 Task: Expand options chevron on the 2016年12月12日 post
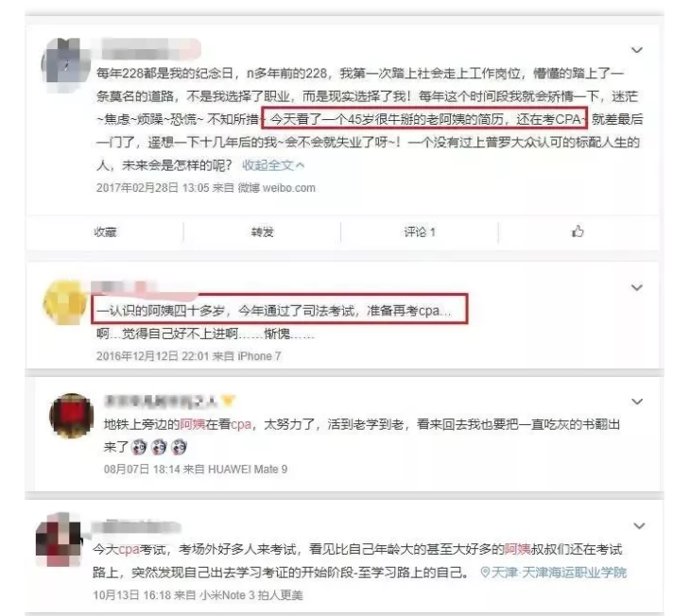[x=637, y=287]
